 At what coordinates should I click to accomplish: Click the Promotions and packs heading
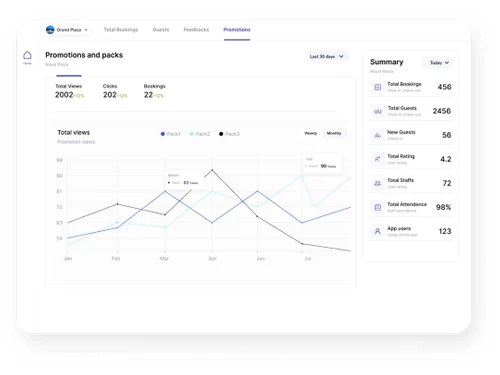pos(84,55)
